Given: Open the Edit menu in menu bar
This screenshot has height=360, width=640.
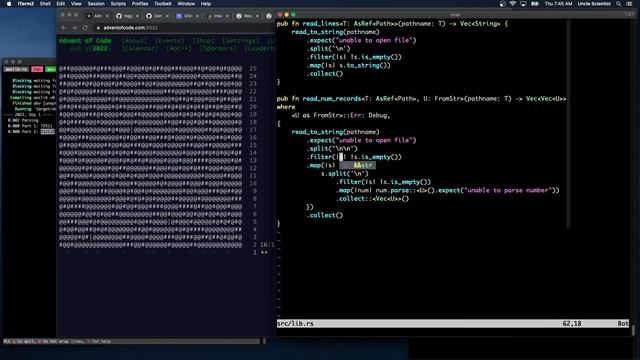Looking at the screenshot, I should pyautogui.click(x=61, y=4).
